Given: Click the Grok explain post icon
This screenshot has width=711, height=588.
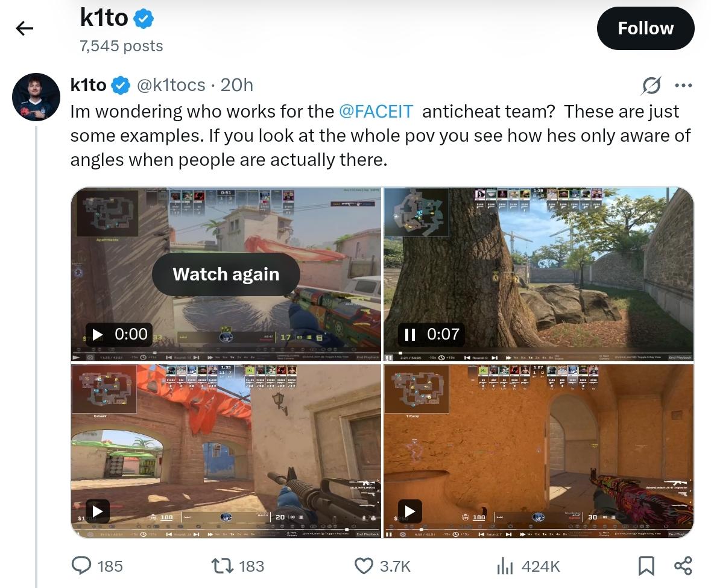Looking at the screenshot, I should click(651, 85).
